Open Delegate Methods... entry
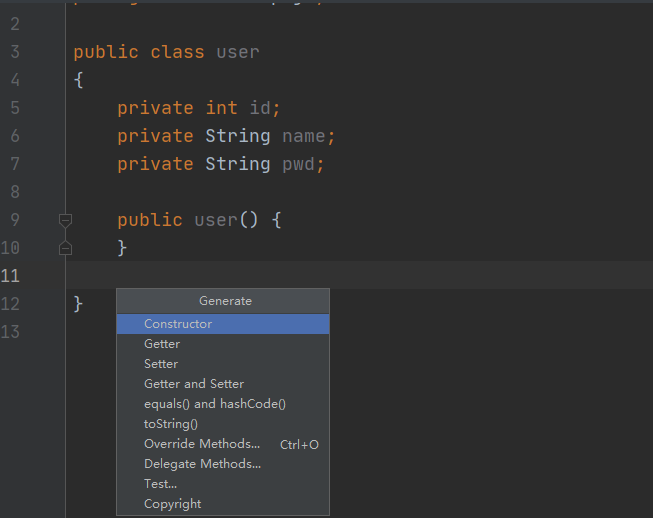The image size is (653, 518). (223, 464)
